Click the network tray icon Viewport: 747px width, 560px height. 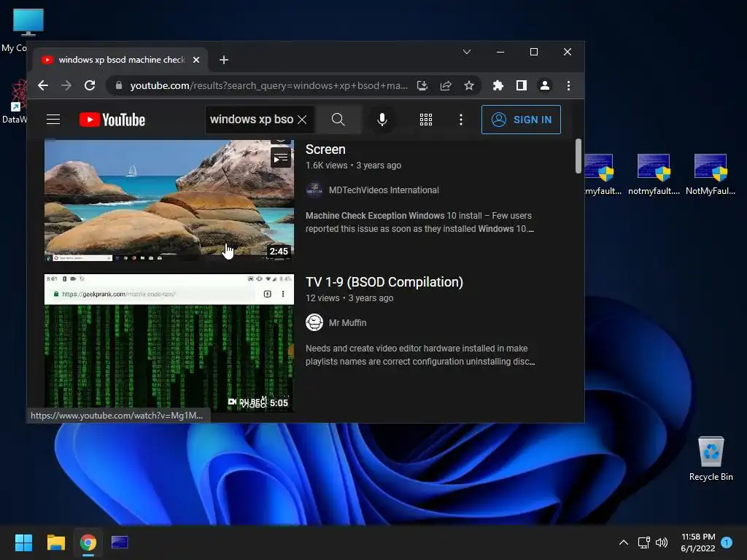pyautogui.click(x=643, y=542)
